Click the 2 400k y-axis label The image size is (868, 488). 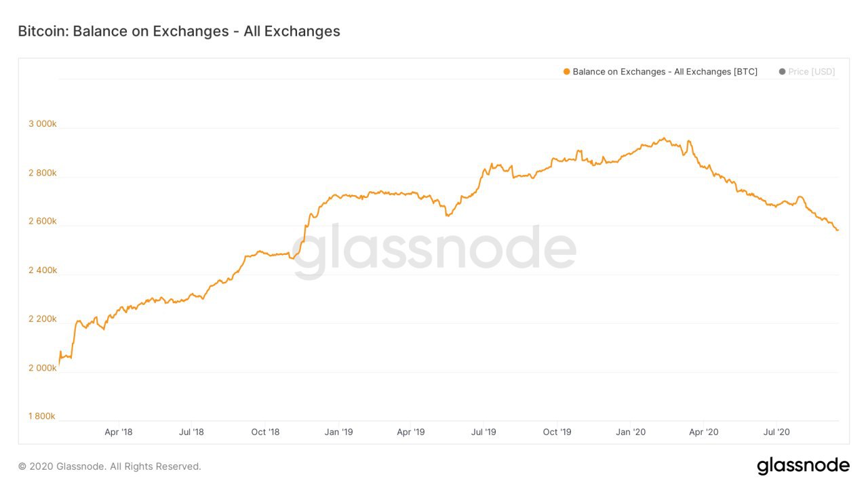point(42,270)
